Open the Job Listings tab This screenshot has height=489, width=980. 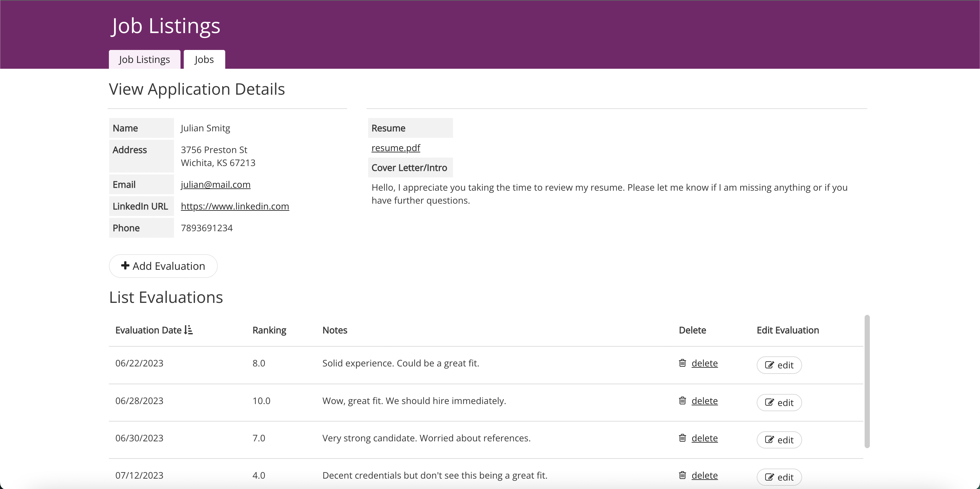click(144, 60)
